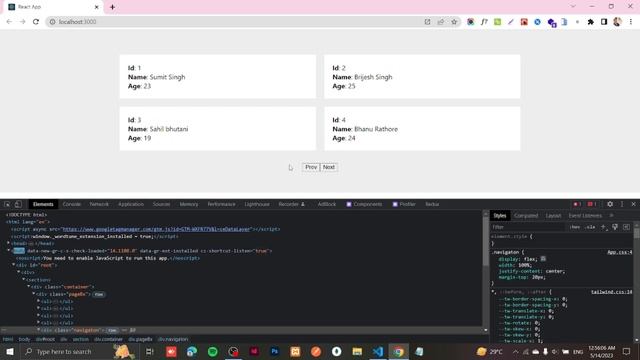Image resolution: width=640 pixels, height=360 pixels.
Task: Switch to the Console tab
Action: [x=71, y=204]
